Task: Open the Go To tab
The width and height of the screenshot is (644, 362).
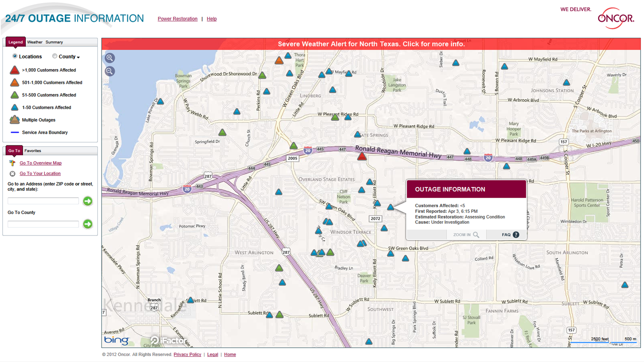Action: (x=14, y=151)
